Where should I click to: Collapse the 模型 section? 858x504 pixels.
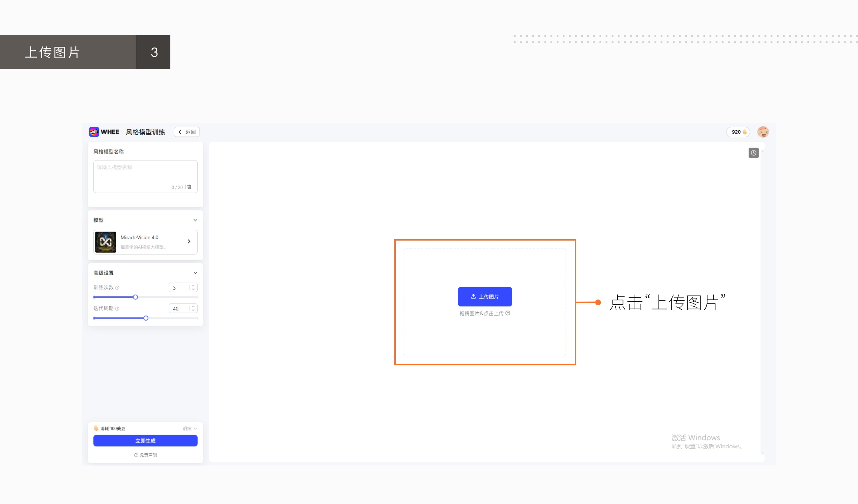pyautogui.click(x=195, y=220)
